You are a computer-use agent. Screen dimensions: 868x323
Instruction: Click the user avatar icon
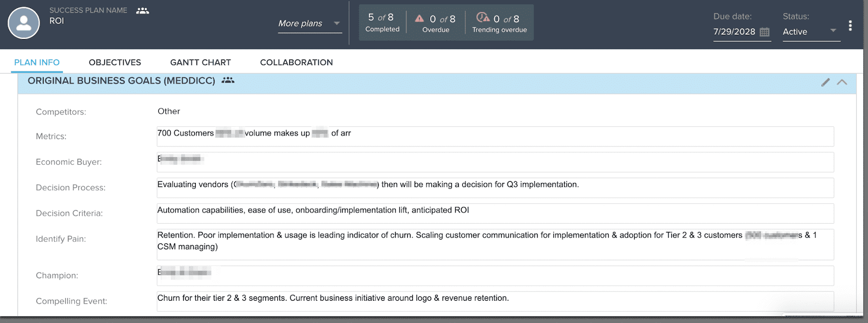[24, 23]
